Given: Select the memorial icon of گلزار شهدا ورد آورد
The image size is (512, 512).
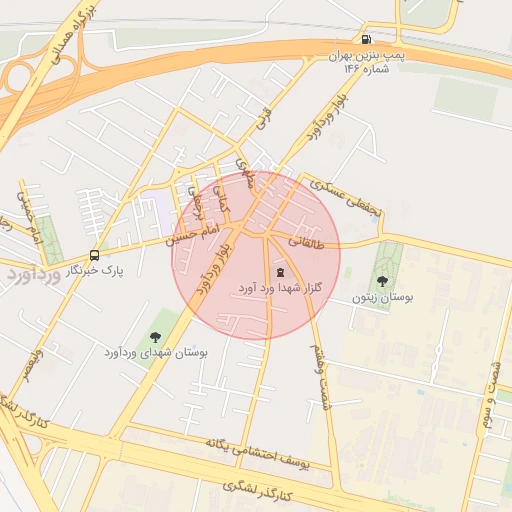Looking at the screenshot, I should click(x=280, y=272).
